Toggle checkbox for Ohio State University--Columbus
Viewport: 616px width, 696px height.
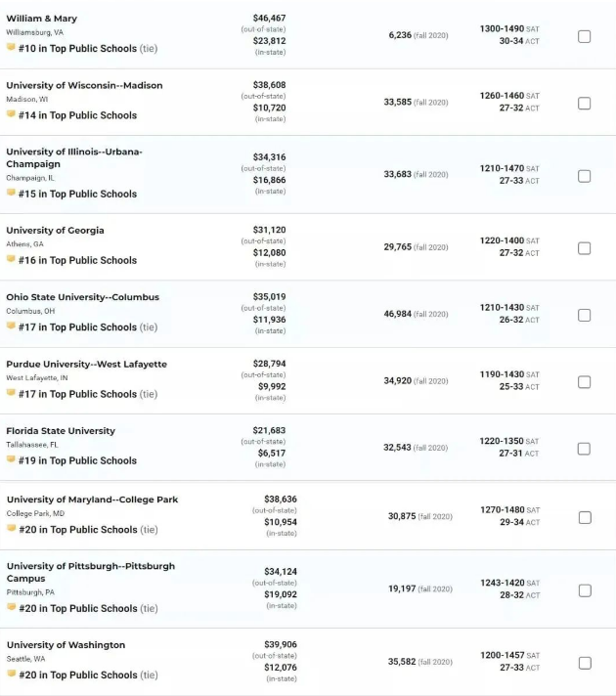click(584, 315)
